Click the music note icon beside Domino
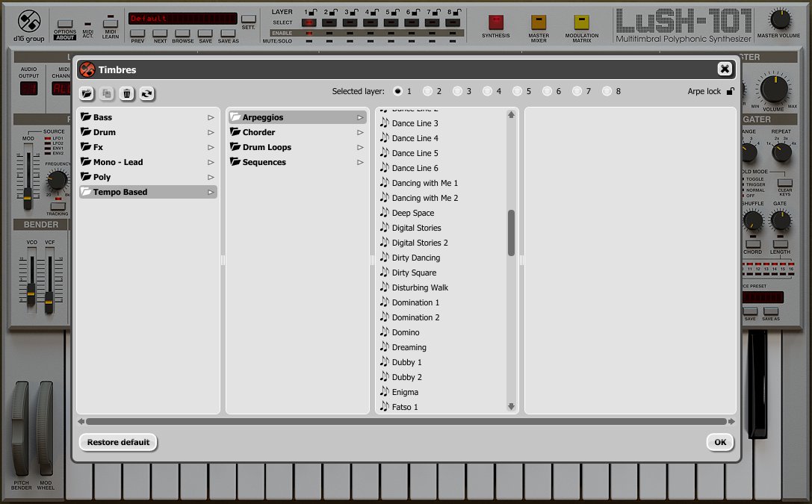The height and width of the screenshot is (504, 812). pyautogui.click(x=384, y=332)
